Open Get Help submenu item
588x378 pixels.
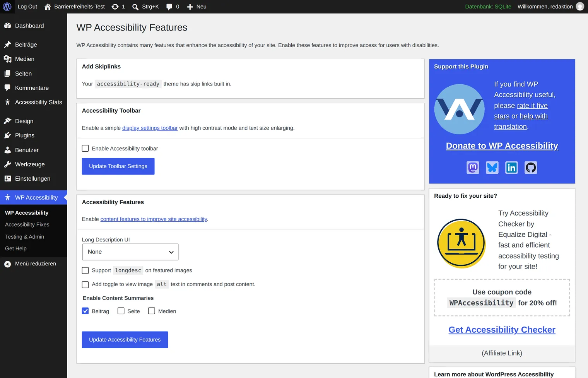pyautogui.click(x=16, y=249)
